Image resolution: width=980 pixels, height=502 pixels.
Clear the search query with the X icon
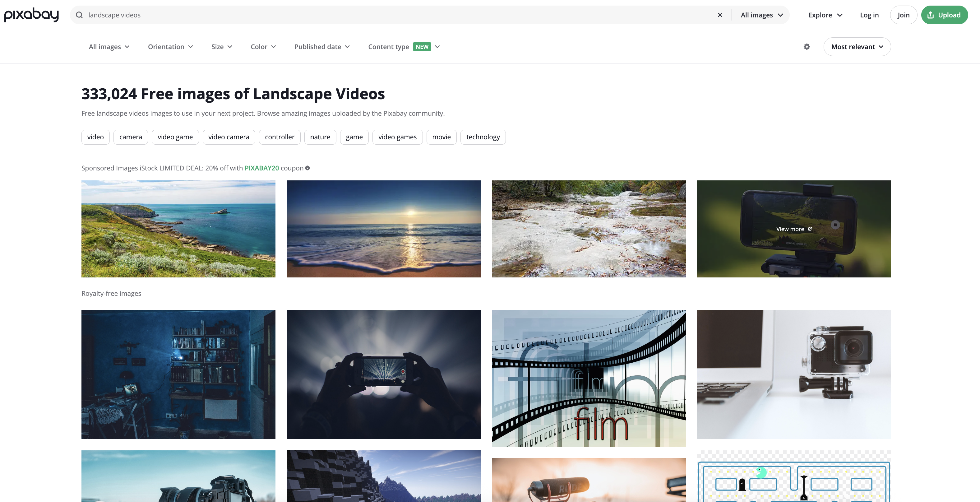(x=720, y=15)
